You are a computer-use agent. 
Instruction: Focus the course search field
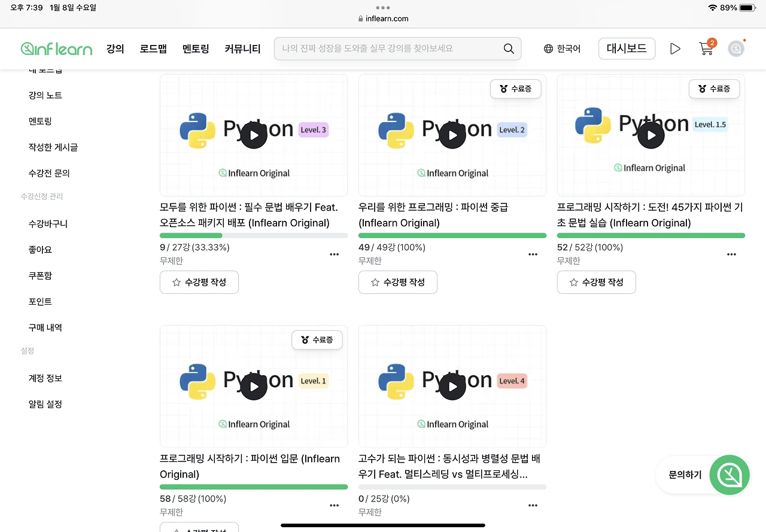click(397, 49)
